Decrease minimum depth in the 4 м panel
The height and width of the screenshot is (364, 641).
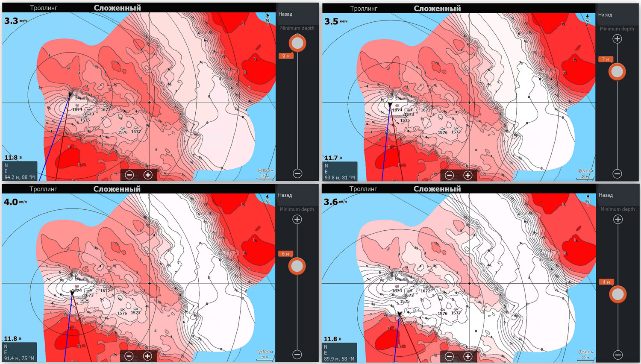617,355
